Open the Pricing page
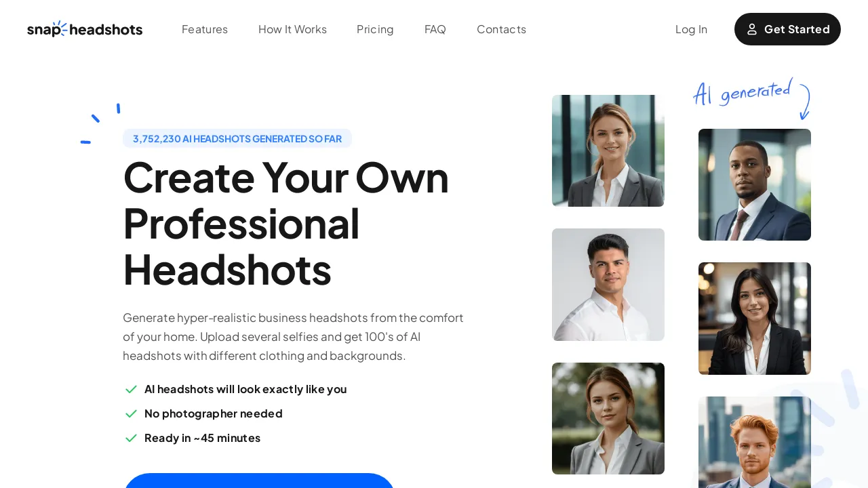 (375, 29)
